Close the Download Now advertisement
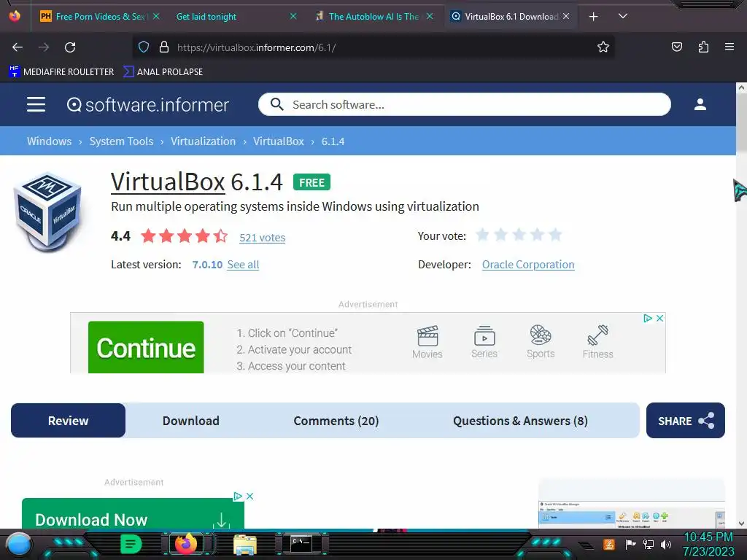This screenshot has width=747, height=560. [x=249, y=496]
